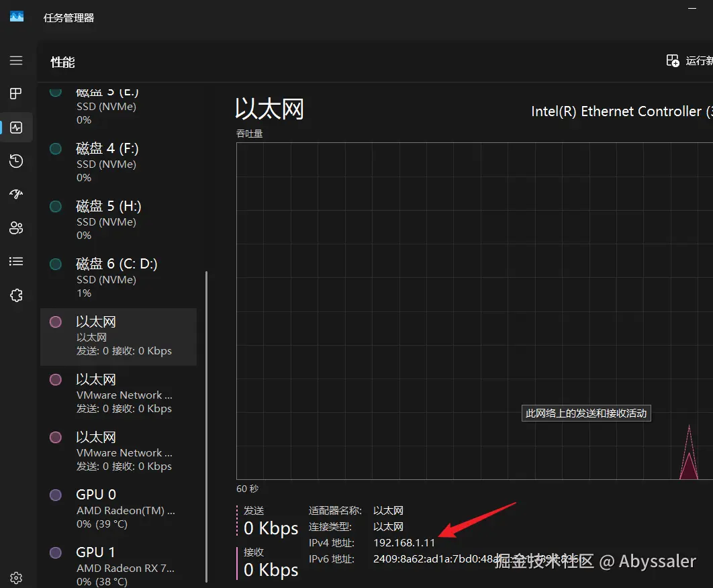
Task: Open the hamburger navigation menu
Action: click(x=16, y=60)
